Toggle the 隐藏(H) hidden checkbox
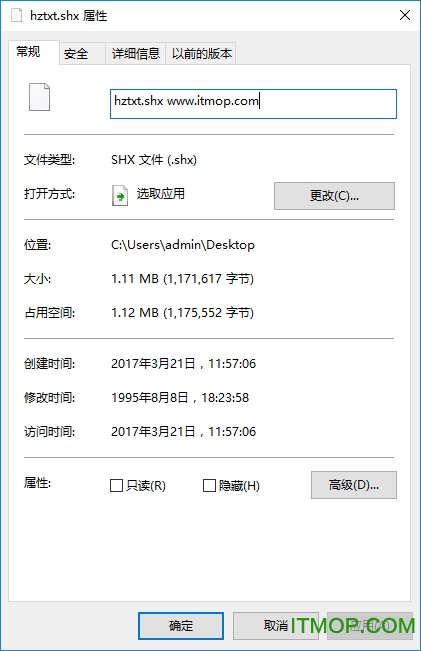The width and height of the screenshot is (421, 651). 209,485
